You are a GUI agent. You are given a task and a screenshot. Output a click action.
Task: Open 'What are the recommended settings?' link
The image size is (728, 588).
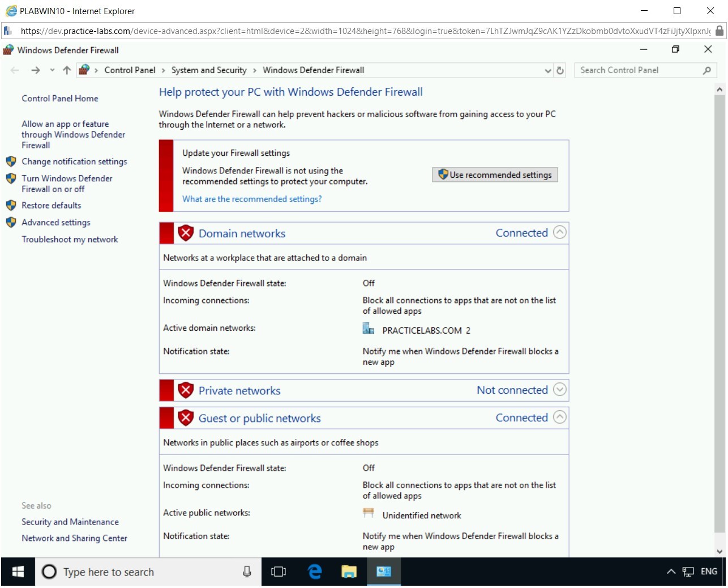coord(252,199)
